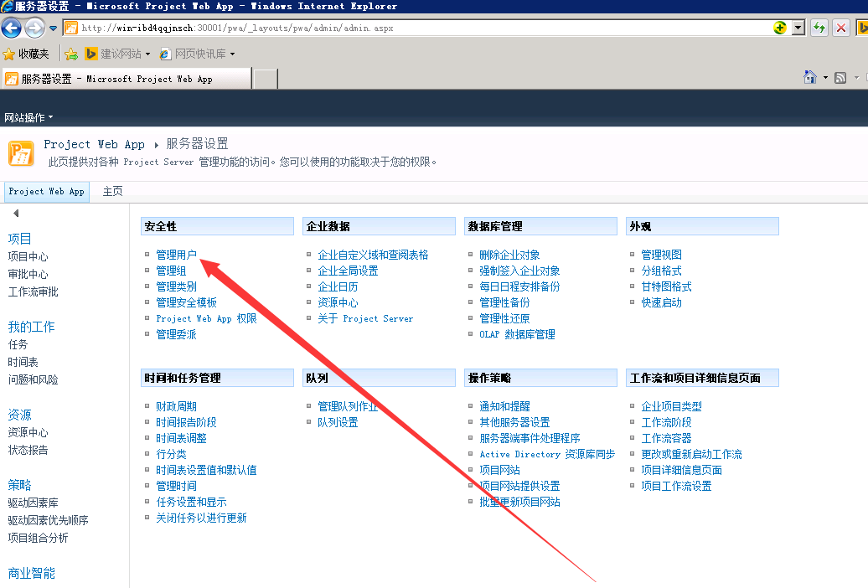The width and height of the screenshot is (868, 588).
Task: Select the Project Web App navigation tab
Action: (47, 192)
